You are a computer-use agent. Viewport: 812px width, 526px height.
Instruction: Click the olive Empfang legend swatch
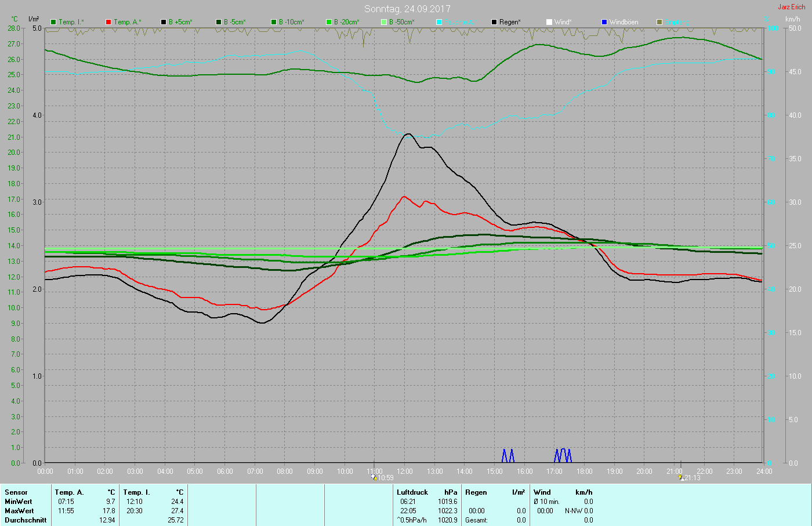click(x=659, y=22)
